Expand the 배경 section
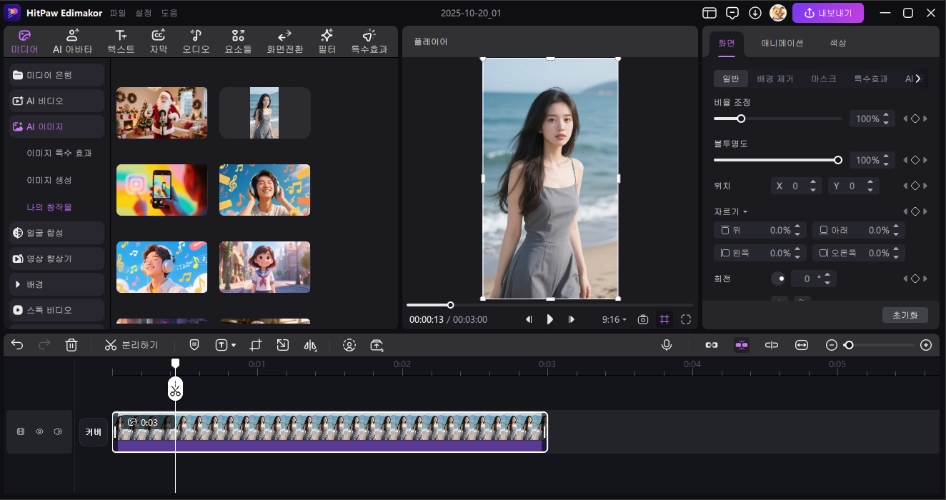The height and width of the screenshot is (500, 946). pyautogui.click(x=57, y=284)
